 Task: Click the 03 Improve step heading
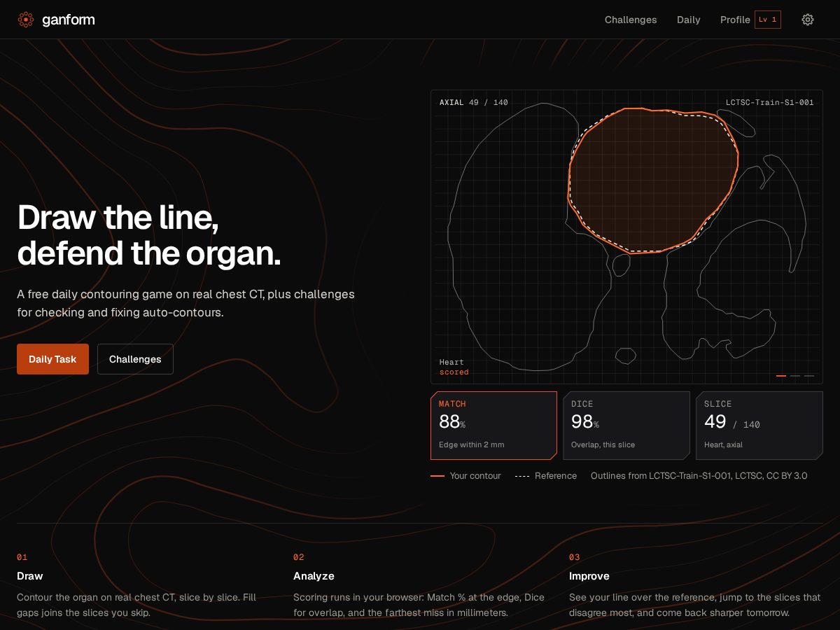pos(589,576)
